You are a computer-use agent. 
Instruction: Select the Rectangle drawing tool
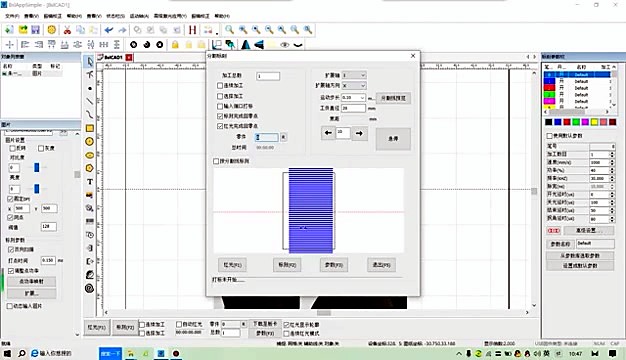click(90, 128)
